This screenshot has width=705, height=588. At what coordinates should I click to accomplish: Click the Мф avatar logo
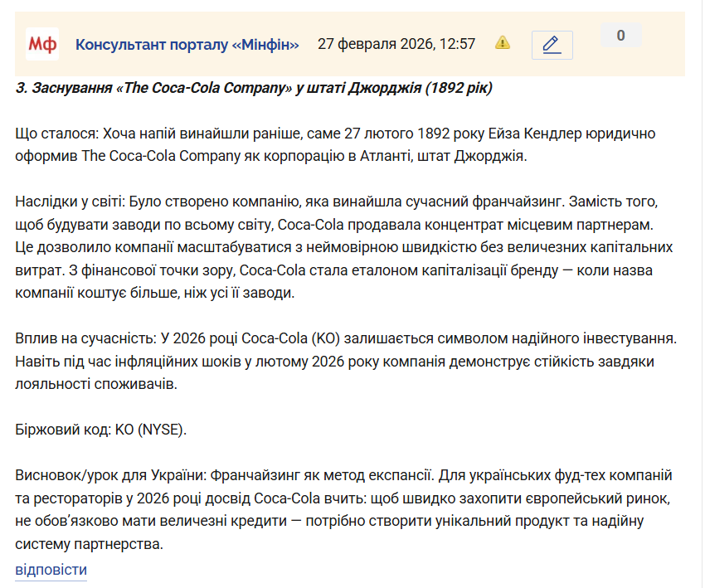tap(42, 44)
